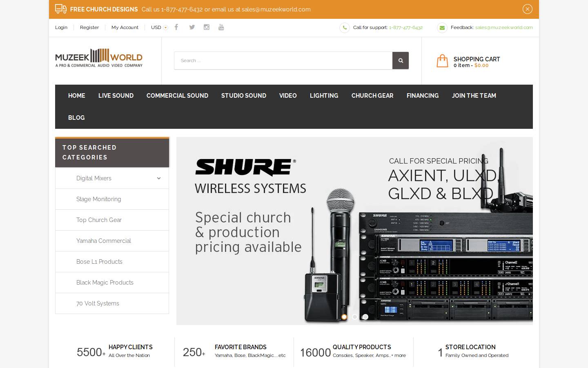588x368 pixels.
Task: Expand the Digital Mixers category chevron
Action: tap(159, 178)
